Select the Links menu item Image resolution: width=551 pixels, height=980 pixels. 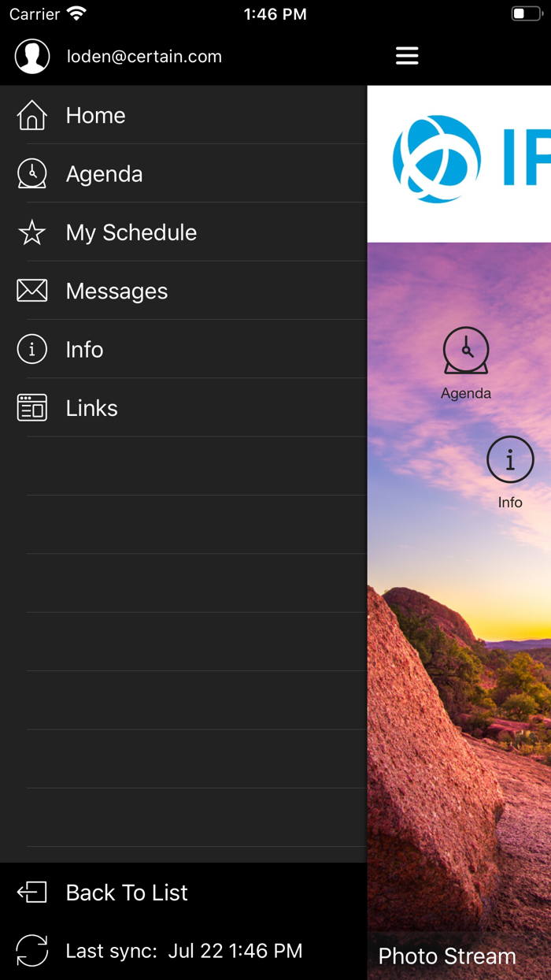click(x=183, y=408)
